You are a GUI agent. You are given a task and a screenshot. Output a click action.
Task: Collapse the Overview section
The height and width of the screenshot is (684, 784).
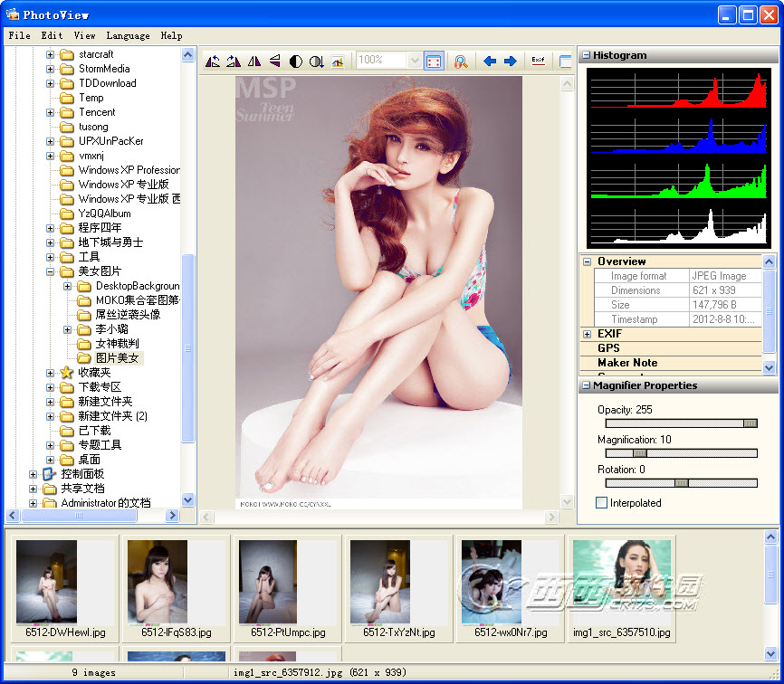tap(588, 262)
